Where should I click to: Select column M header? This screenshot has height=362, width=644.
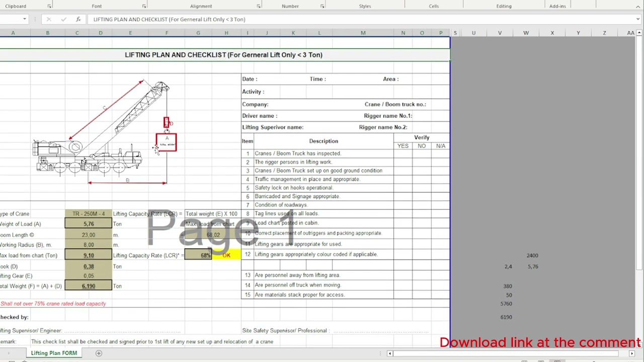(x=363, y=33)
